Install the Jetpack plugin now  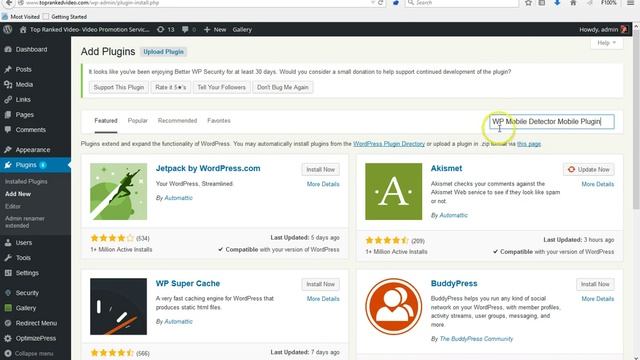pos(320,169)
